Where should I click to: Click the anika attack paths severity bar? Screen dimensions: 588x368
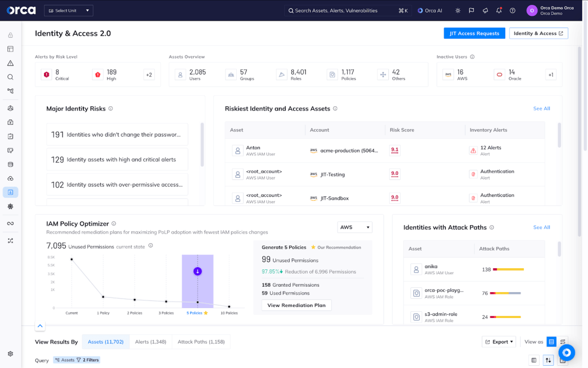[508, 269]
